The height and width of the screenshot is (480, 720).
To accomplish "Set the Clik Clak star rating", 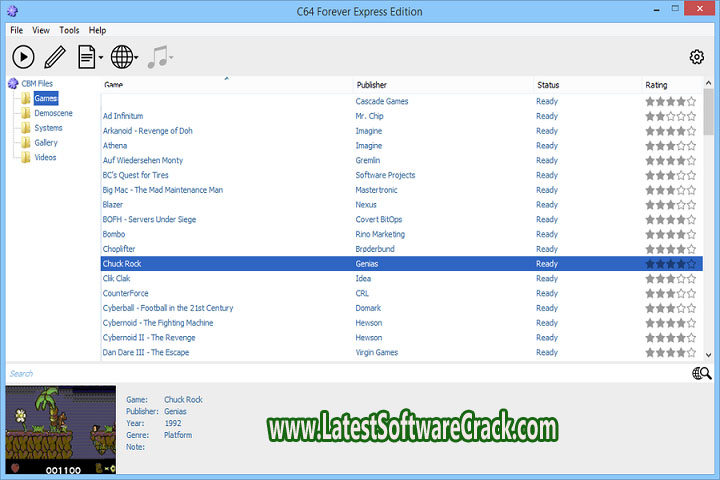I will 670,278.
